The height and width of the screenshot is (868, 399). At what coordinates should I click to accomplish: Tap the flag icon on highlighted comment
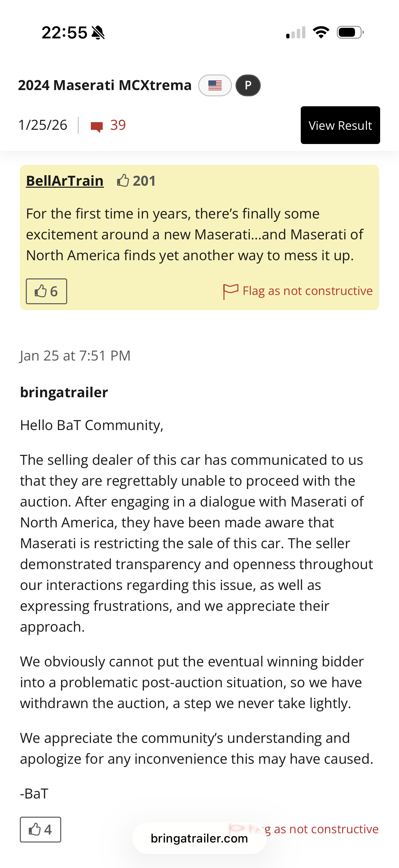[230, 291]
